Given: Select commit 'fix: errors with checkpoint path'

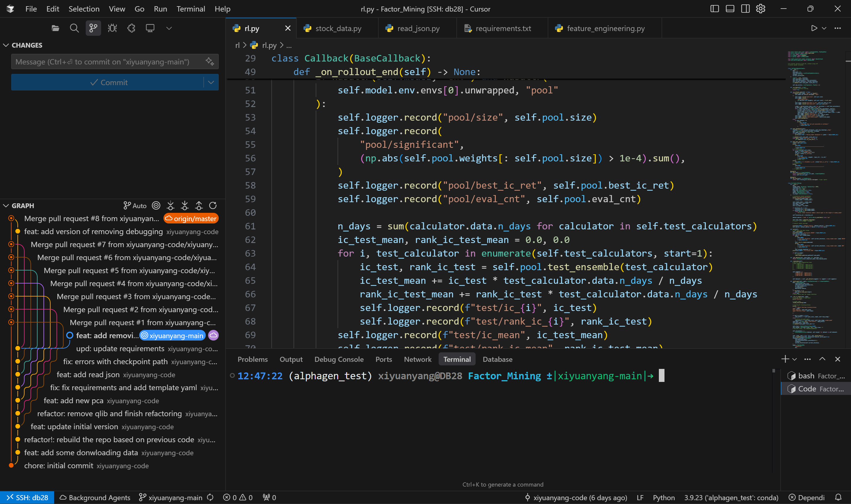Looking at the screenshot, I should point(113,362).
